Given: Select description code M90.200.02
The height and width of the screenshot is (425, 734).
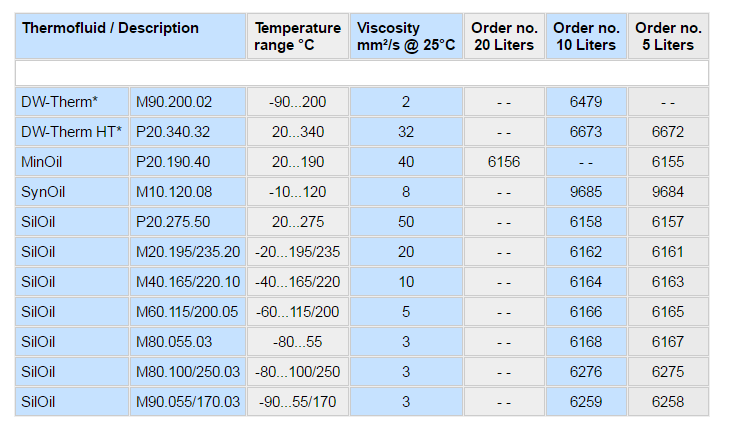Looking at the screenshot, I should click(174, 102).
